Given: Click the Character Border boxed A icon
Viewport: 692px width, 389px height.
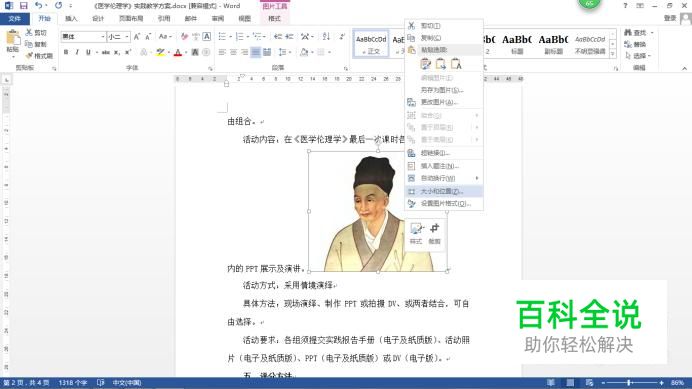Looking at the screenshot, I should pos(207,37).
